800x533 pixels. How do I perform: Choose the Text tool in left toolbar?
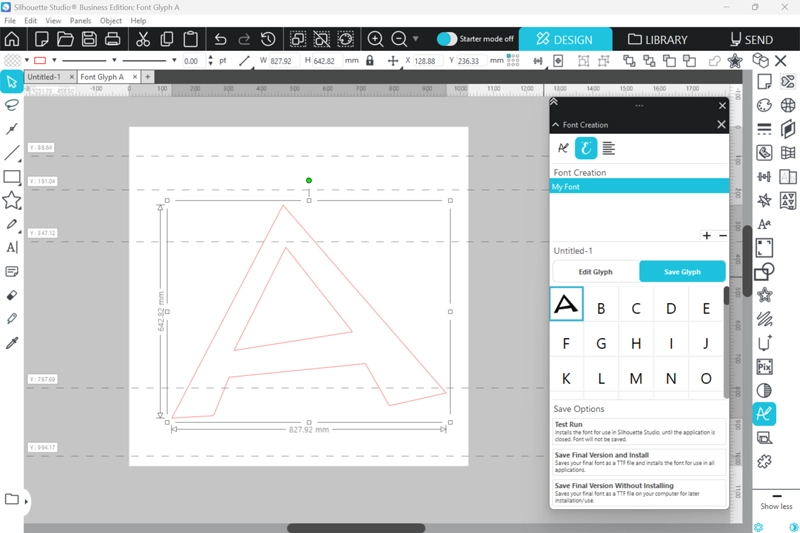click(x=12, y=247)
